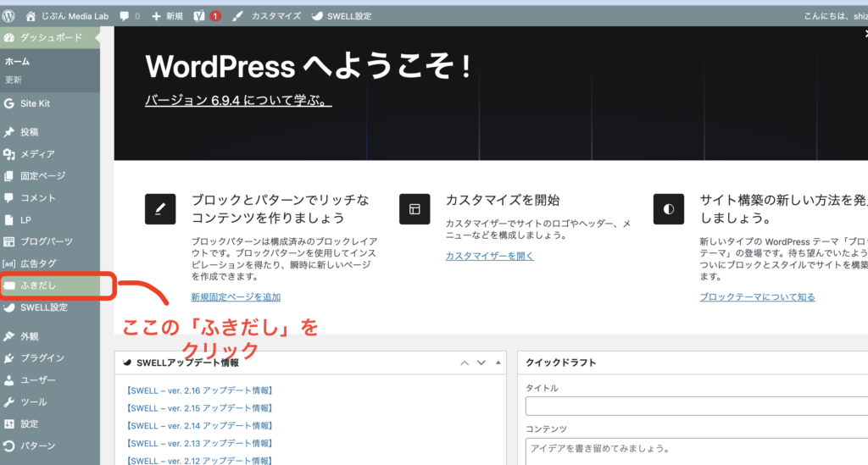This screenshot has width=868, height=465.
Task: Open the カスタマイザーを開く link
Action: [490, 256]
